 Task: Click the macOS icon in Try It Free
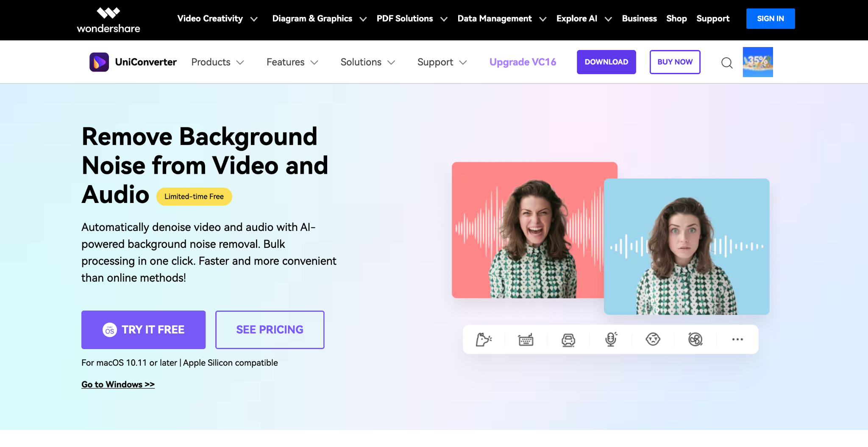[110, 330]
